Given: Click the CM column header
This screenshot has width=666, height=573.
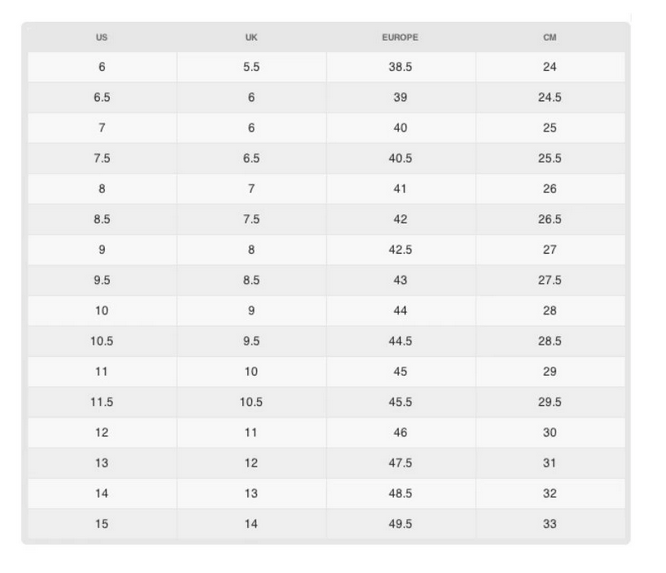Looking at the screenshot, I should (x=550, y=38).
